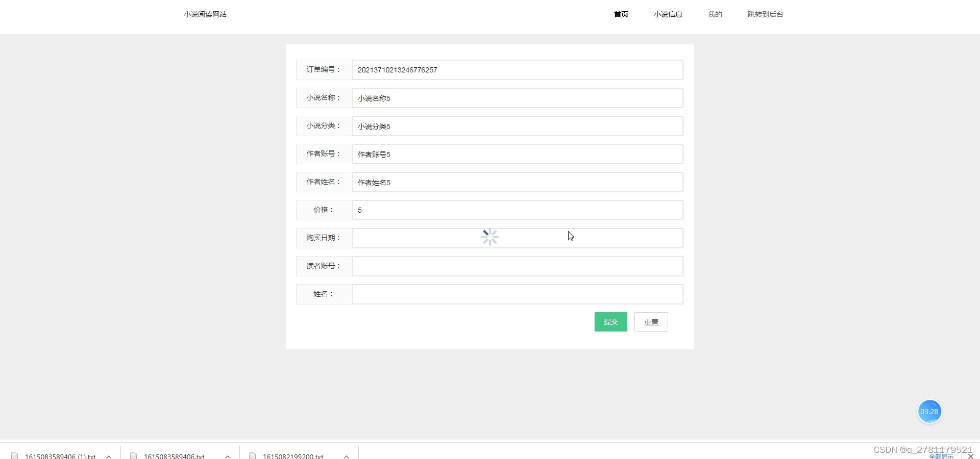Image resolution: width=980 pixels, height=459 pixels.
Task: Open chevron menu for 1615083589406 (1).txt download
Action: (109, 456)
